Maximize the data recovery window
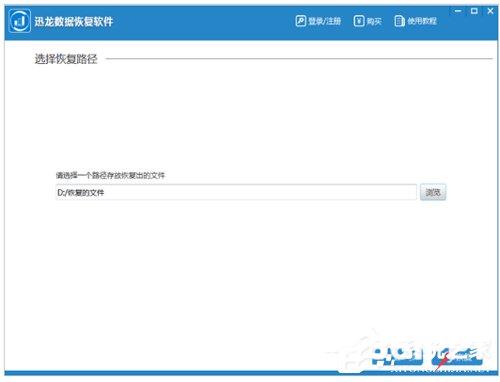 click(474, 11)
